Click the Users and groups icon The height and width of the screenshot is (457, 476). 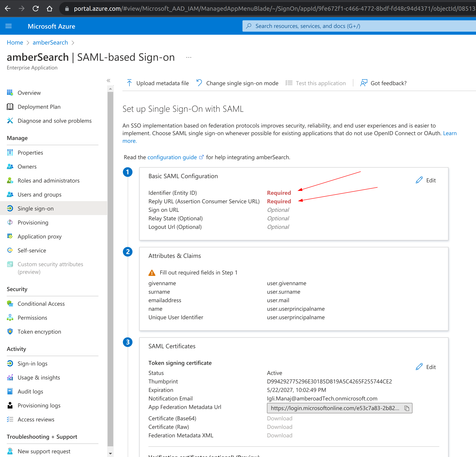point(10,194)
